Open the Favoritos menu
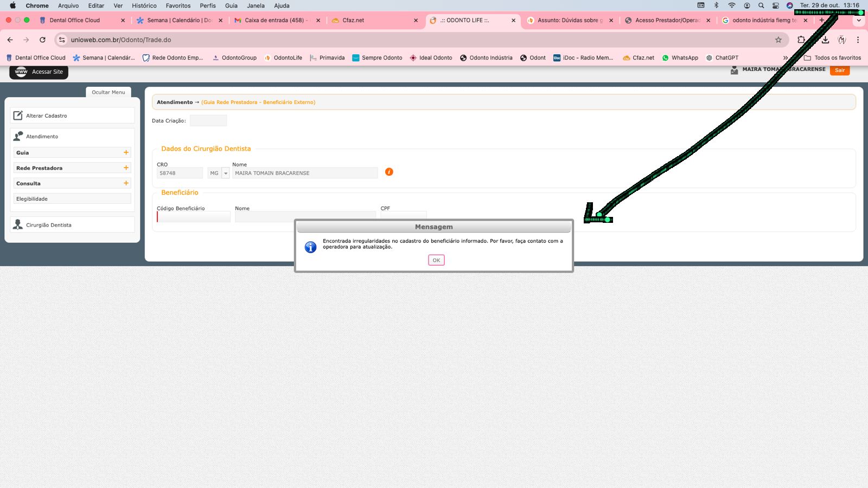This screenshot has width=868, height=488. pyautogui.click(x=178, y=5)
